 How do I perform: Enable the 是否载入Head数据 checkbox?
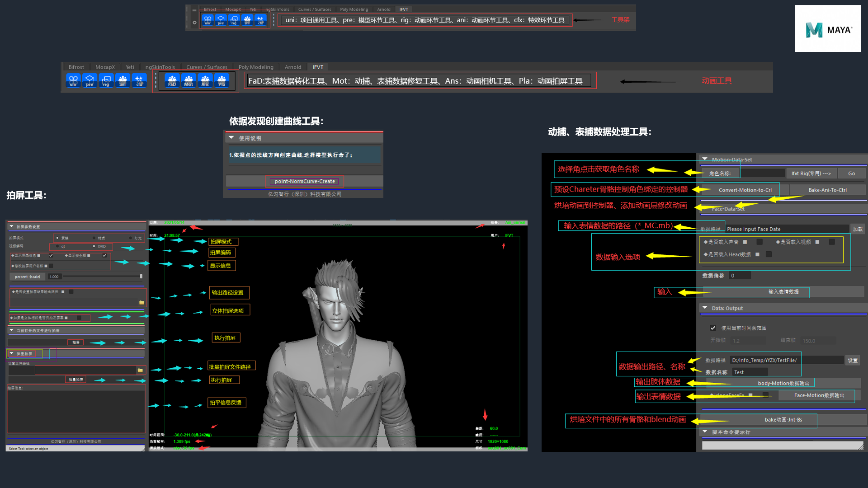tap(769, 254)
